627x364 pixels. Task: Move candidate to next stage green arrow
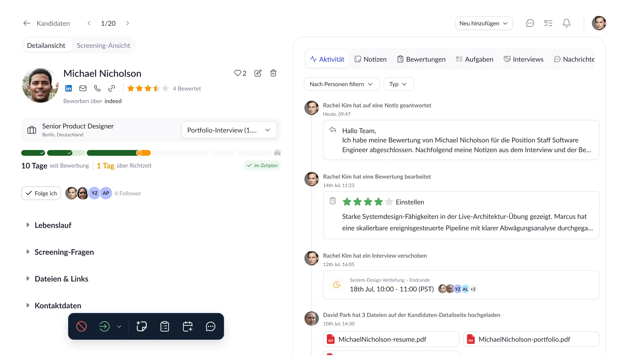point(104,327)
